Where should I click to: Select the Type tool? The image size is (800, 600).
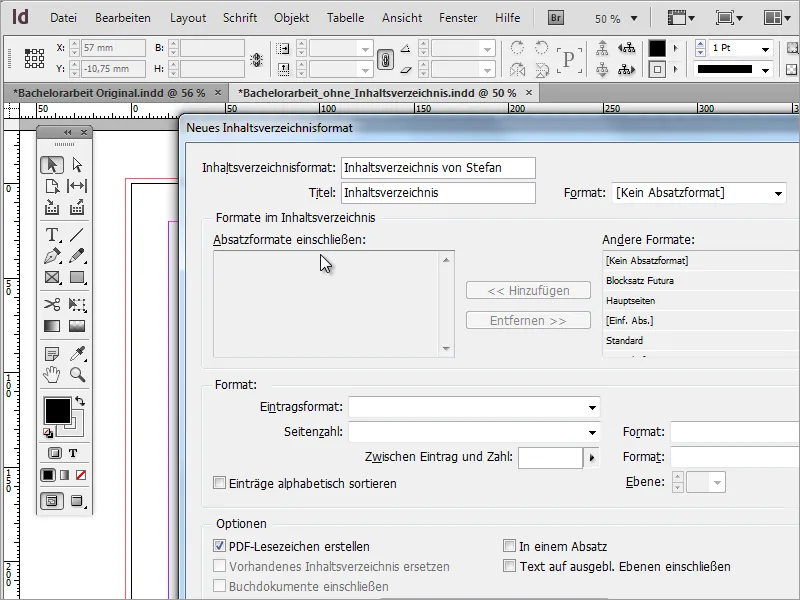click(52, 235)
